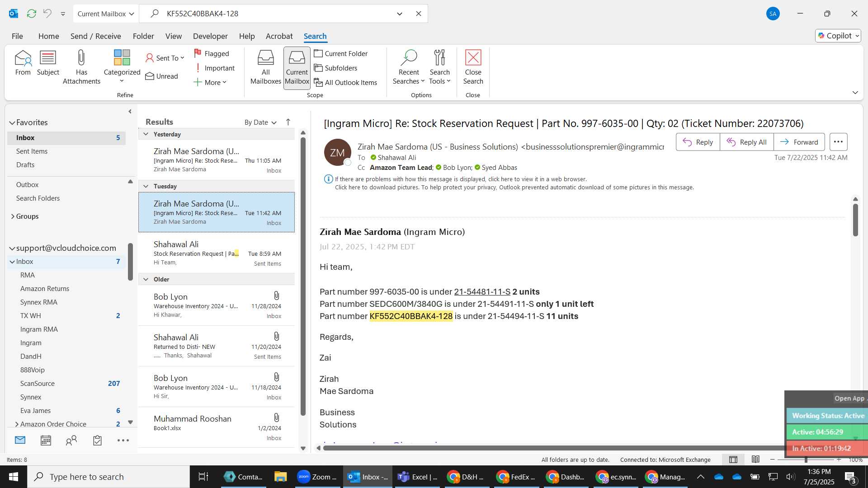Filter search by Subject
The width and height of the screenshot is (868, 488).
tap(48, 63)
